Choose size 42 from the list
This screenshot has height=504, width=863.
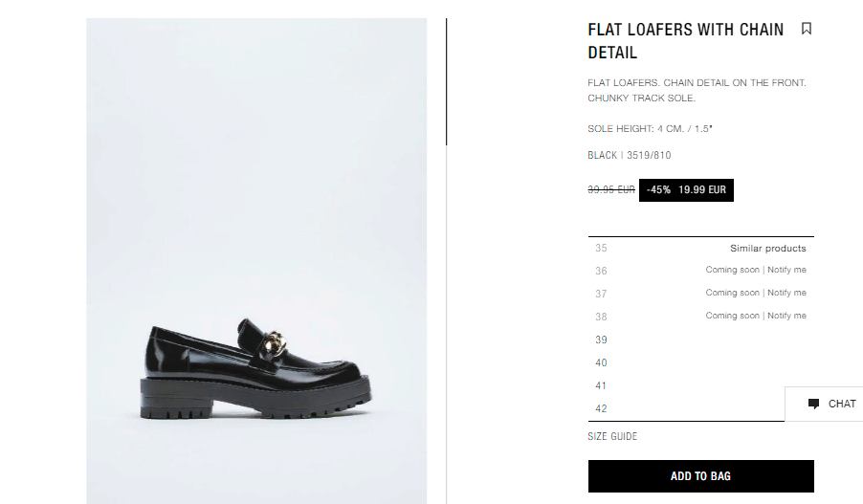pos(686,408)
